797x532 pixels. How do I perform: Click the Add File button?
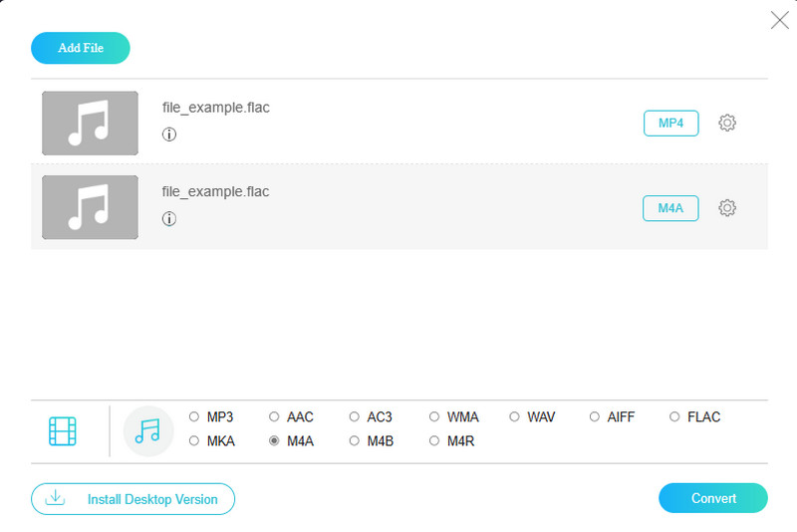click(x=81, y=48)
